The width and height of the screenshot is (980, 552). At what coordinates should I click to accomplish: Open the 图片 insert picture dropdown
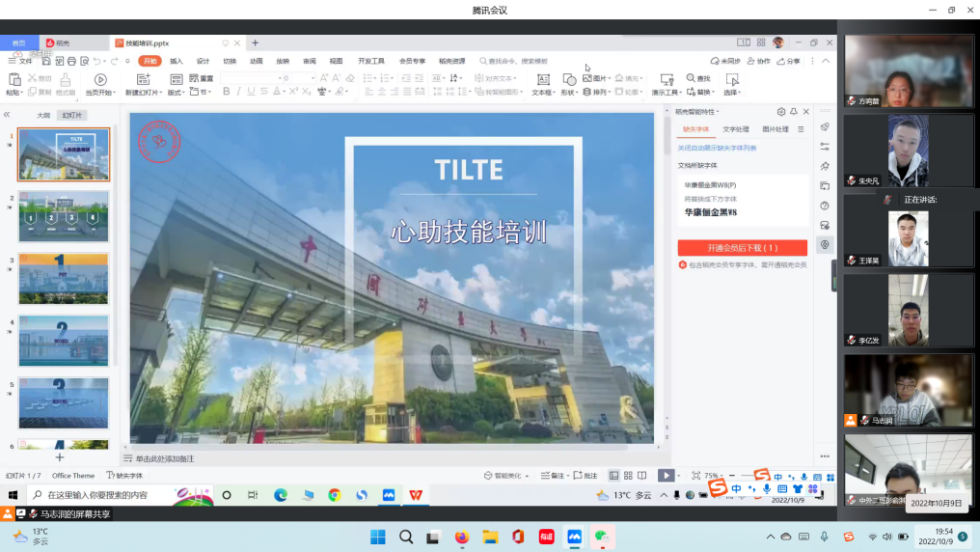[600, 78]
